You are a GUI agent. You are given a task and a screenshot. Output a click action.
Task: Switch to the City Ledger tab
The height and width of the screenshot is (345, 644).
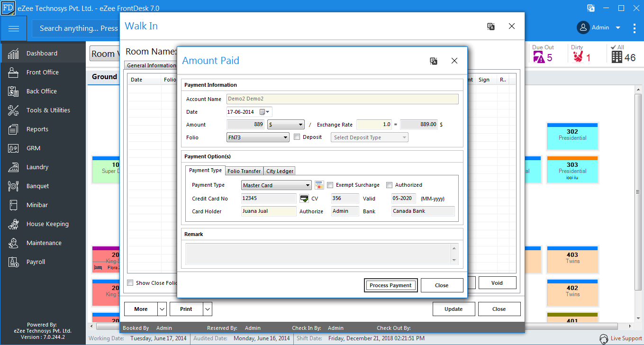point(280,171)
